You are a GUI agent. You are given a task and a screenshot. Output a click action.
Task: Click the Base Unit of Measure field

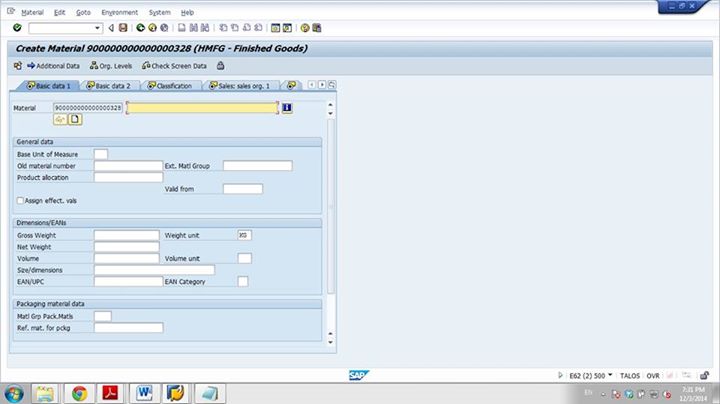(x=101, y=154)
